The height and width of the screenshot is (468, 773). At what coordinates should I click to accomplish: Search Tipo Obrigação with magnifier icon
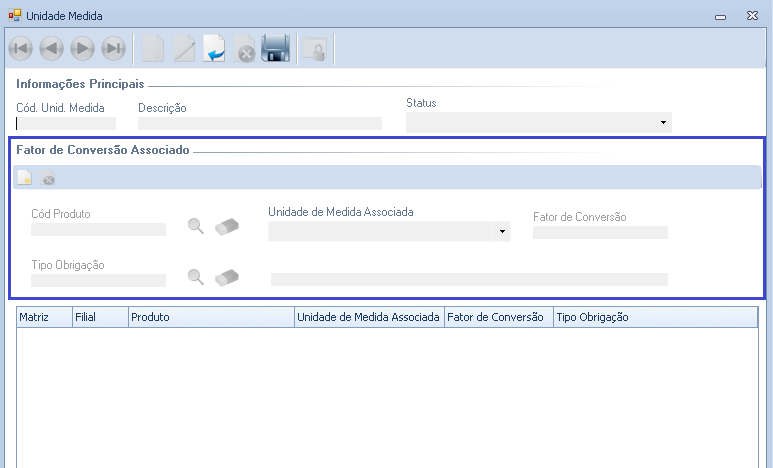pyautogui.click(x=196, y=277)
